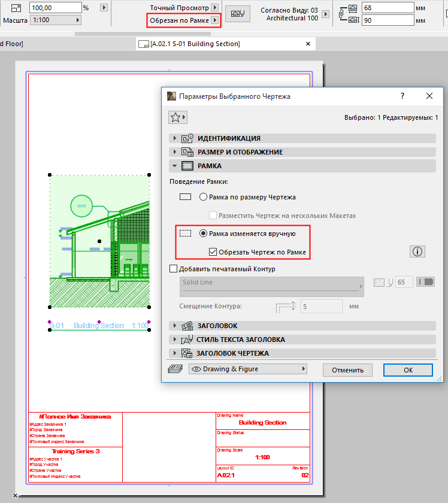This screenshot has height=503, width=448.
Task: Click the help question mark in dialog
Action: 402,96
